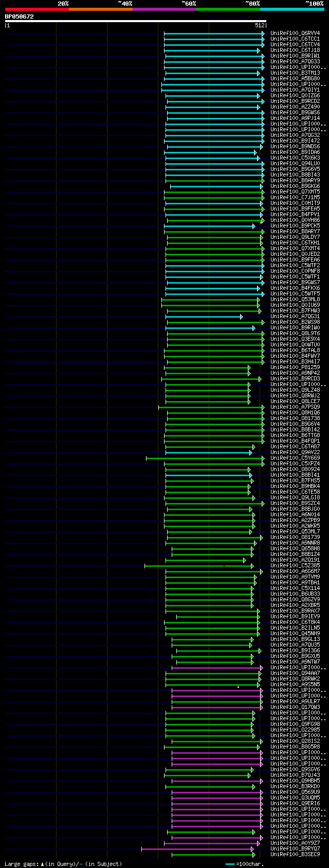Open the UniRef100_Q6RVV4 hit
The height and width of the screenshot is (868, 329).
[295, 33]
